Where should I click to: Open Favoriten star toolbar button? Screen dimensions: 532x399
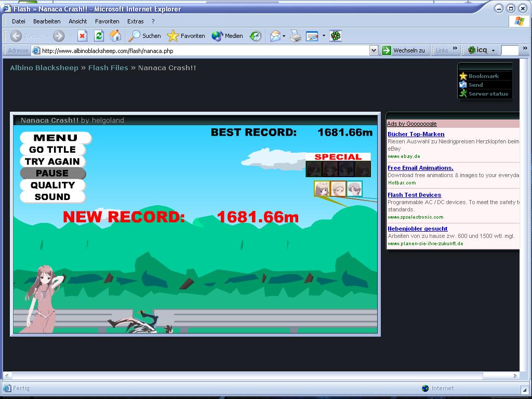click(x=186, y=36)
